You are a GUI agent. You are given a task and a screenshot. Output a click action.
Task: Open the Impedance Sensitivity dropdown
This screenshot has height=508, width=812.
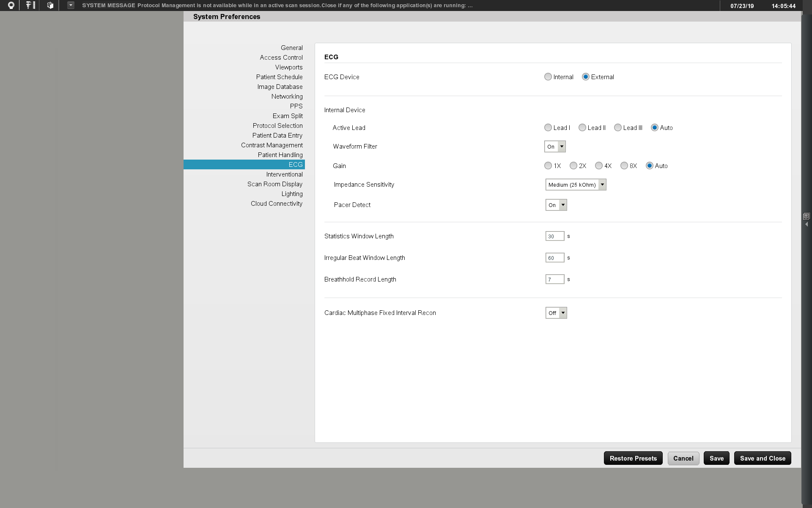pyautogui.click(x=576, y=185)
